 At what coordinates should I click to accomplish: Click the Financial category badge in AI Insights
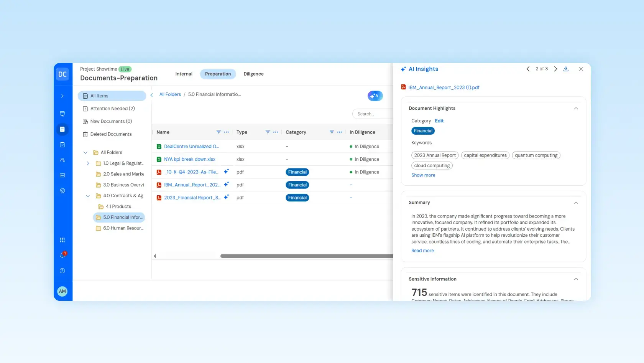tap(423, 131)
